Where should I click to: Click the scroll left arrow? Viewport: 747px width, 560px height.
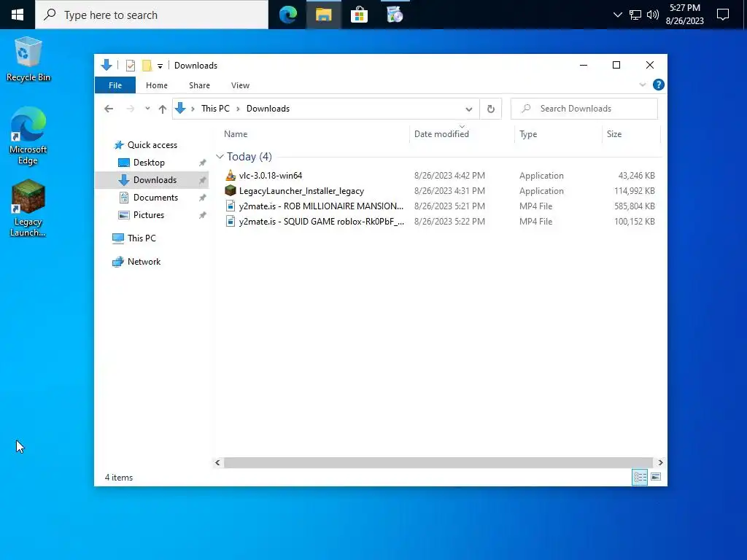[217, 463]
